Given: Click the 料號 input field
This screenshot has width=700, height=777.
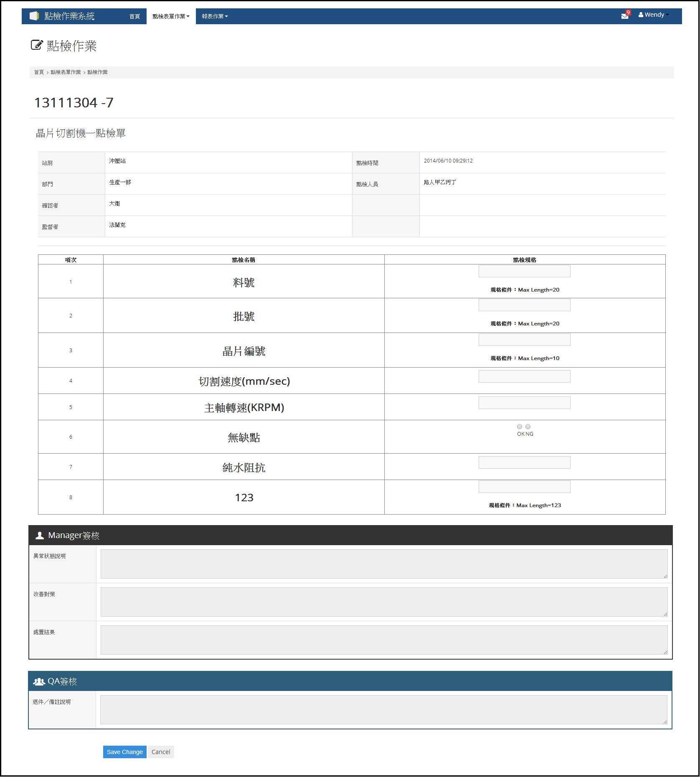Looking at the screenshot, I should (x=524, y=271).
